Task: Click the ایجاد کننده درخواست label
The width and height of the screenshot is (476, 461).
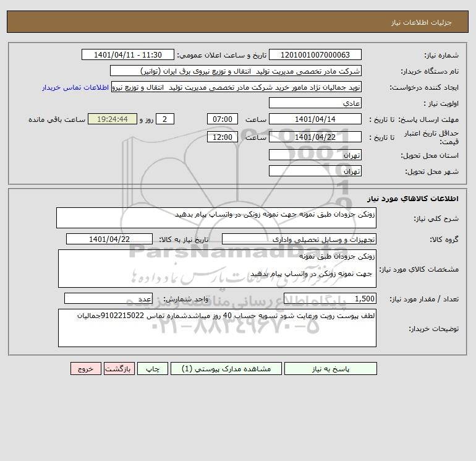Action: [x=424, y=87]
